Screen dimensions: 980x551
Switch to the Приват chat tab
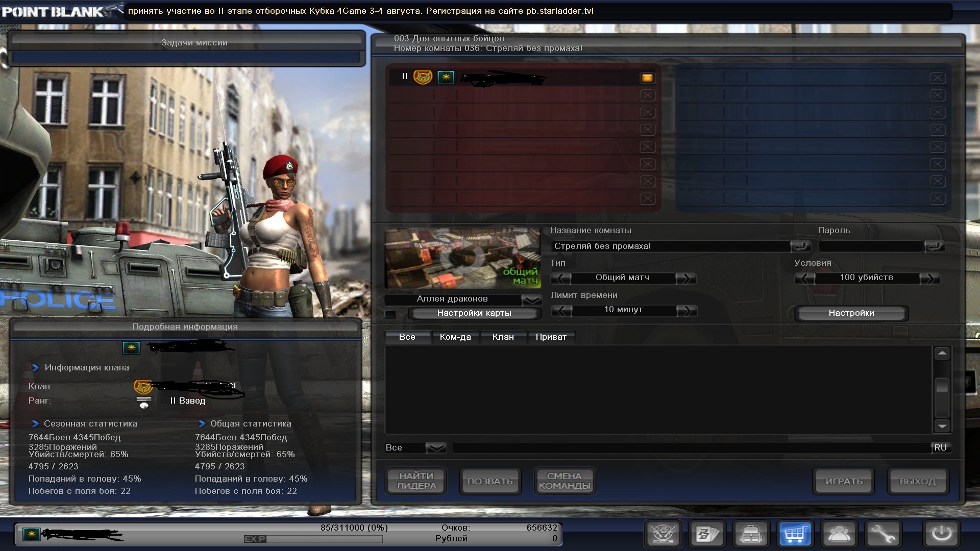551,337
